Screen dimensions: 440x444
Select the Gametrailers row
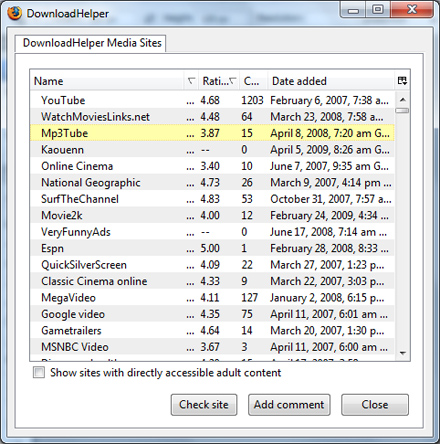[x=212, y=330]
